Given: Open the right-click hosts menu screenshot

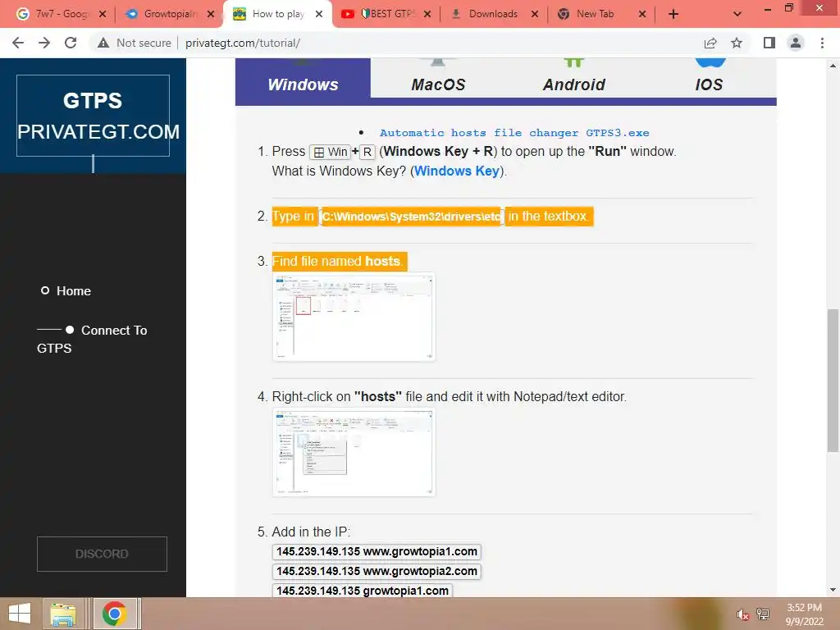Looking at the screenshot, I should point(354,452).
